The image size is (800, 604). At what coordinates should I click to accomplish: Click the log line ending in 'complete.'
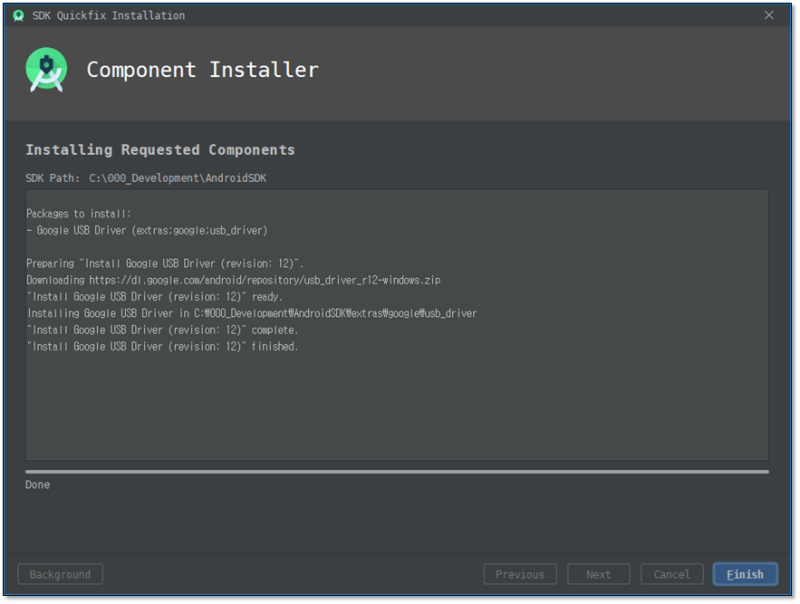pyautogui.click(x=162, y=330)
